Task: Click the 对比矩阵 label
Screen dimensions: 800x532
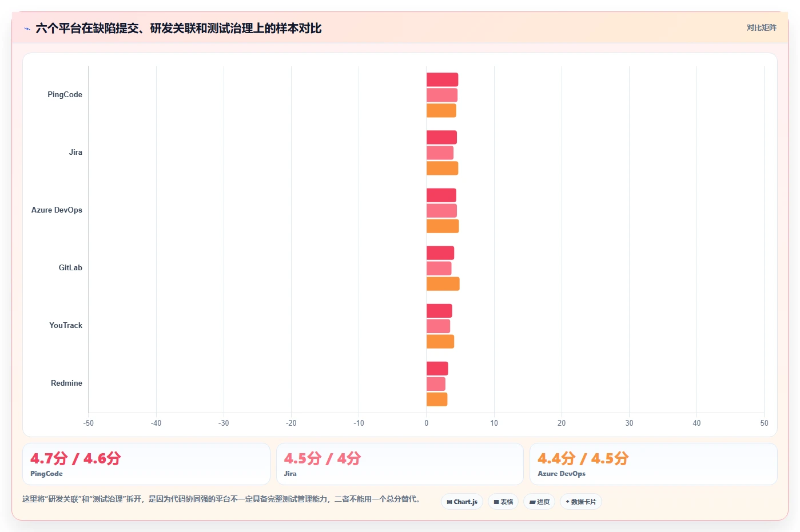Action: [x=761, y=27]
